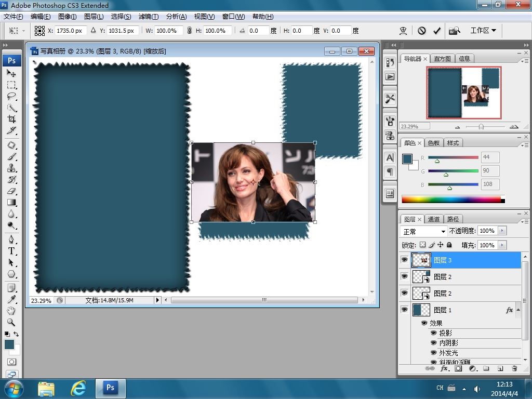Select the Shape tool
This screenshot has width=532, height=399.
[11, 274]
